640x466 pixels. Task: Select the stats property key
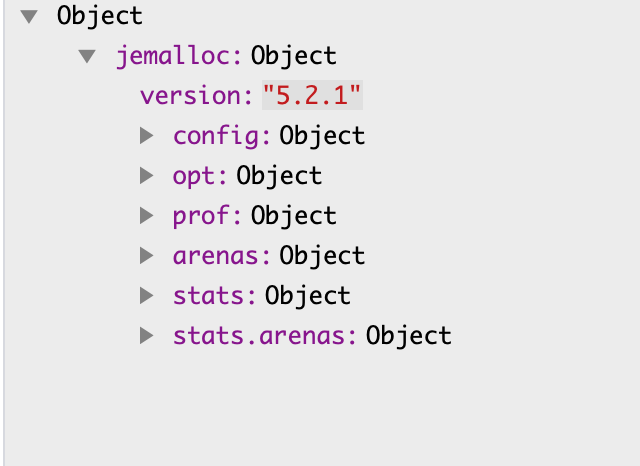click(x=214, y=296)
